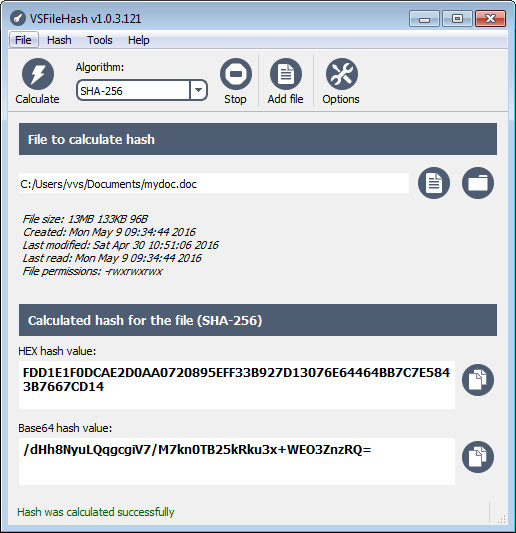
Task: Click the VSFileHash title bar app icon
Action: pyautogui.click(x=18, y=18)
